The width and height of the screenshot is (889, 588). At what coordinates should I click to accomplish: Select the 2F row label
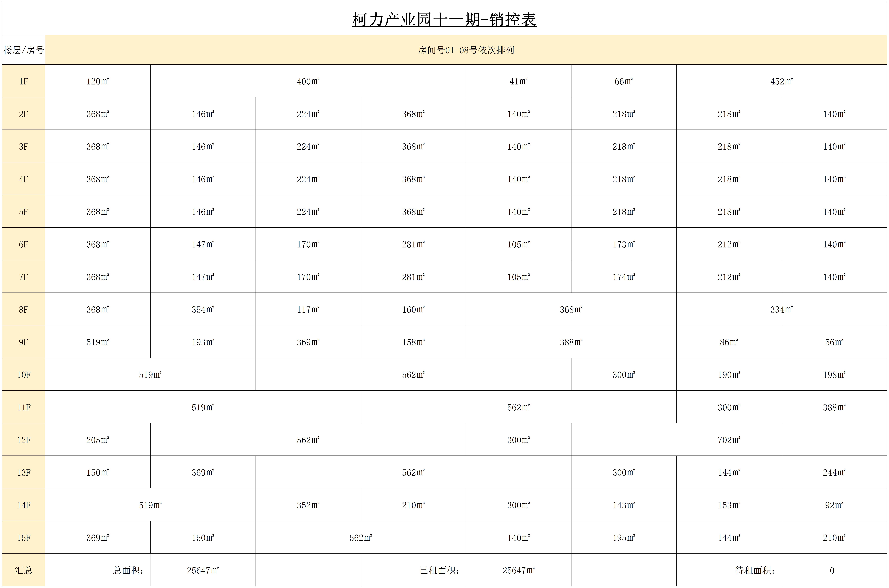click(x=24, y=114)
